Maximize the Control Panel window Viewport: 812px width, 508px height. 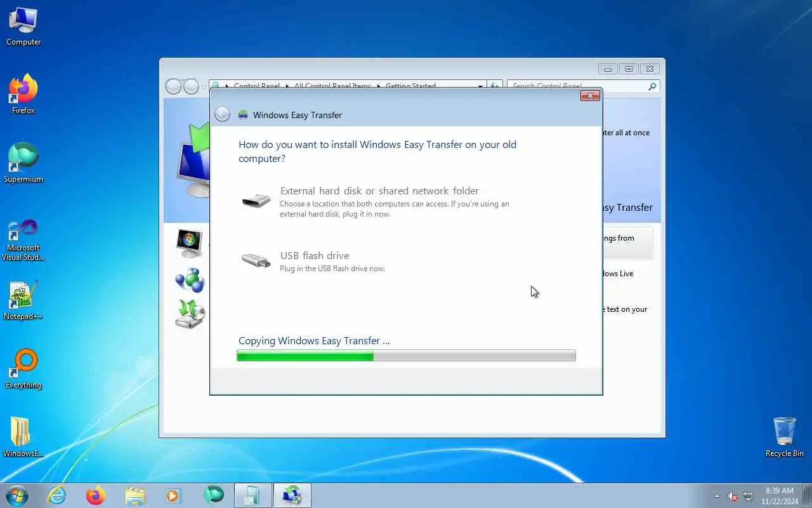click(629, 69)
